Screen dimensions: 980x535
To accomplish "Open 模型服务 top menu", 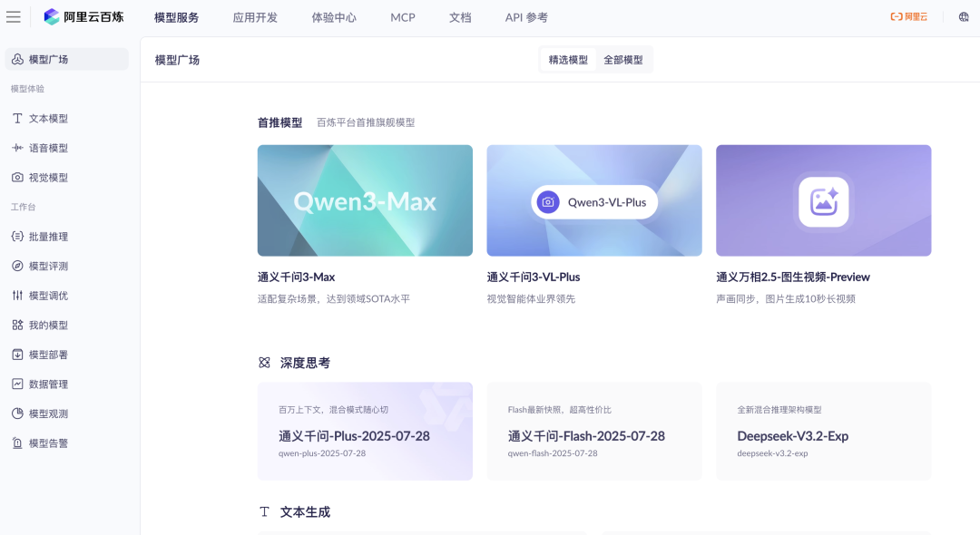I will pyautogui.click(x=176, y=17).
